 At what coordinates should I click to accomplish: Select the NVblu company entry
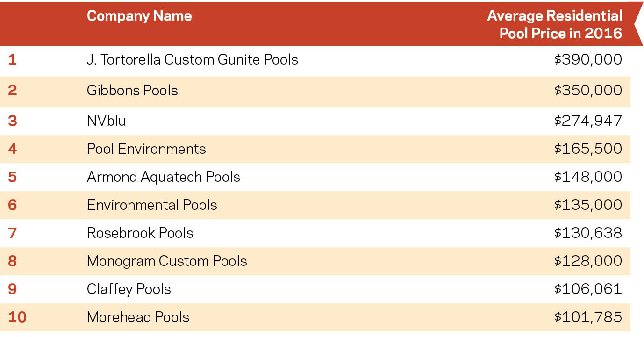(x=107, y=121)
